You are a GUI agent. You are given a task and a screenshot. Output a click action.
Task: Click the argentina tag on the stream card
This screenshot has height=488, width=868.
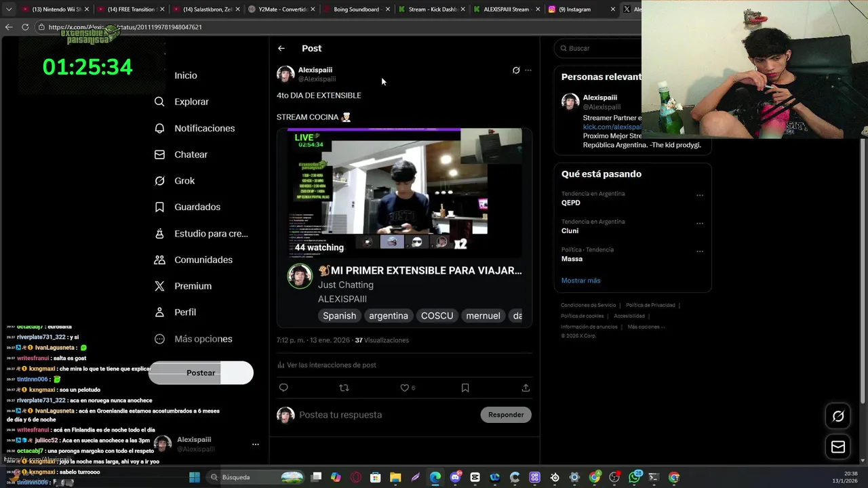[389, 316]
